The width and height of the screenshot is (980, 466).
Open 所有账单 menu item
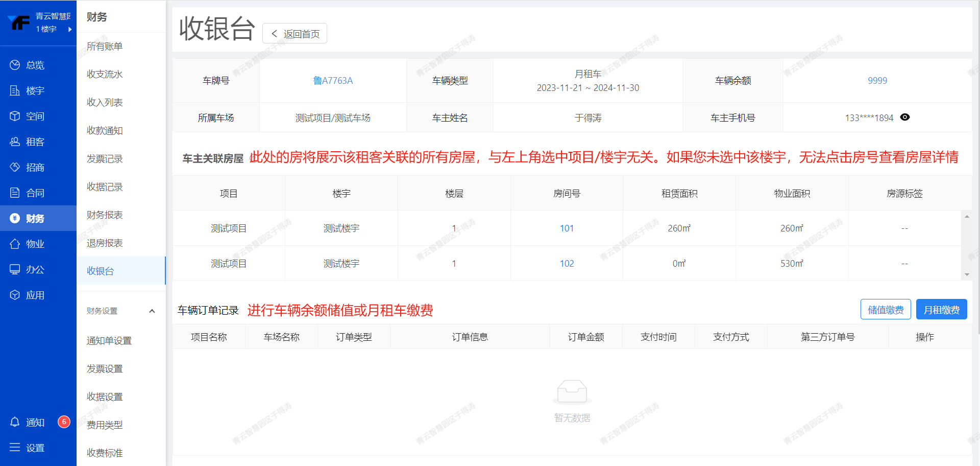(105, 46)
